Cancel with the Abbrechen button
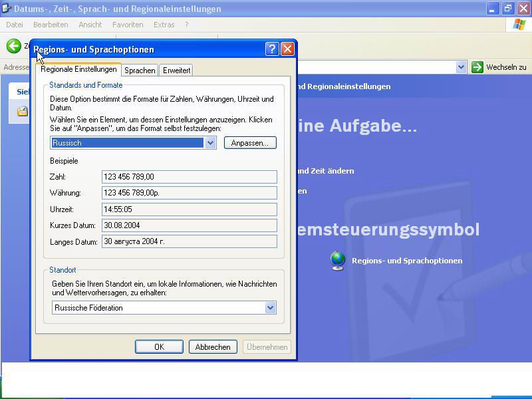 [x=213, y=347]
